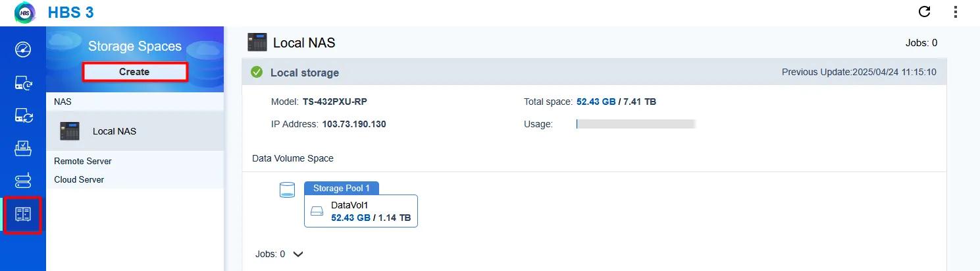Click the IP Address 103.73.190.130
Screen dimensions: 980x271
click(x=354, y=124)
